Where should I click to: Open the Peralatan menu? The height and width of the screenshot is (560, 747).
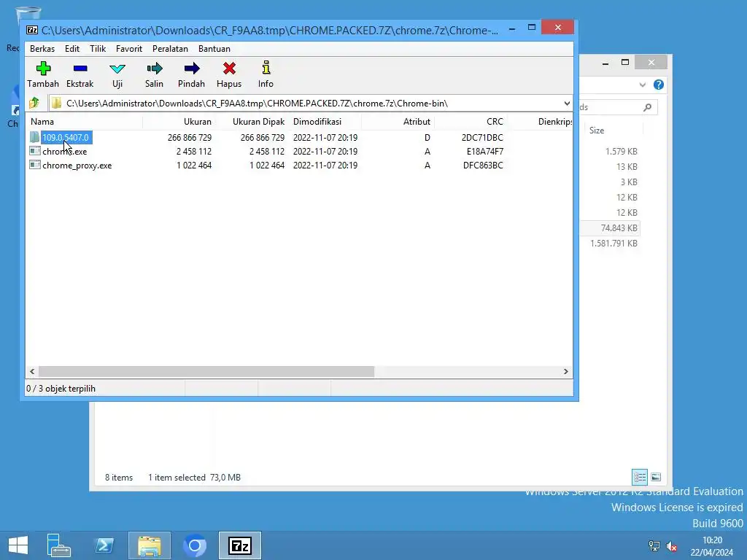(170, 49)
